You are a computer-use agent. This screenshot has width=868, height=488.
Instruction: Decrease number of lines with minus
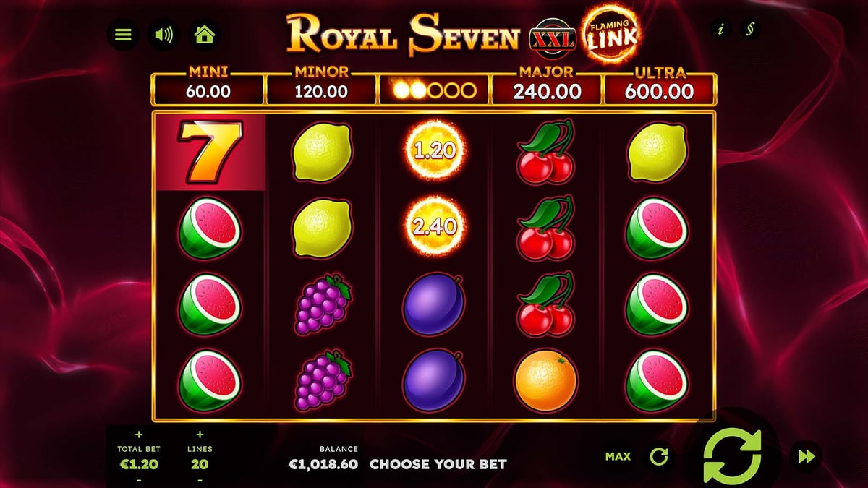(x=200, y=480)
